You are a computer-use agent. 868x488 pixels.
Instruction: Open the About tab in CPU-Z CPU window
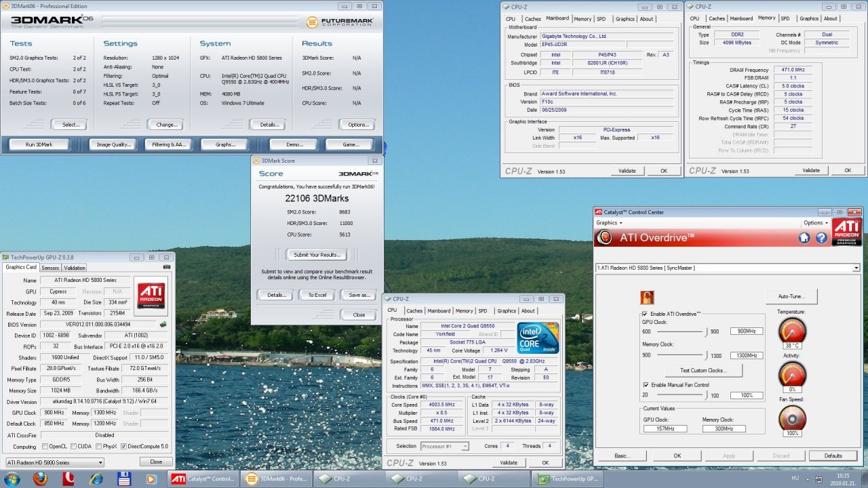(x=528, y=311)
